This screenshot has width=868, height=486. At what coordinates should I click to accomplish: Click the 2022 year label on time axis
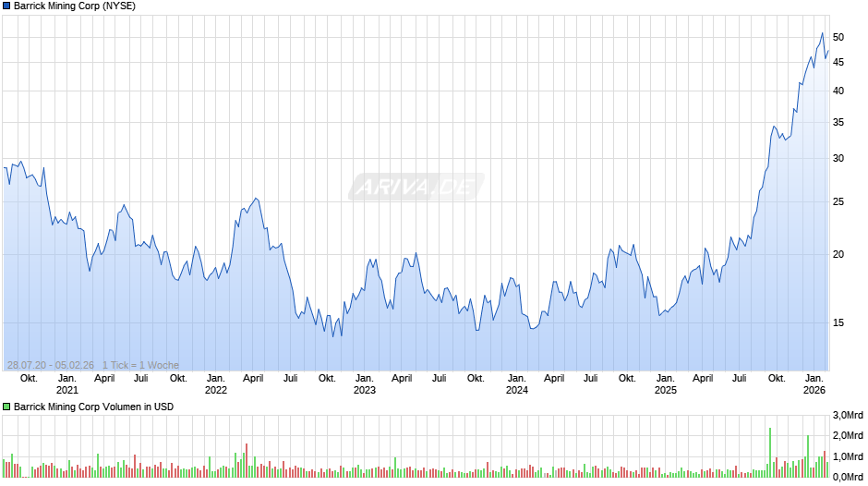coord(216,390)
